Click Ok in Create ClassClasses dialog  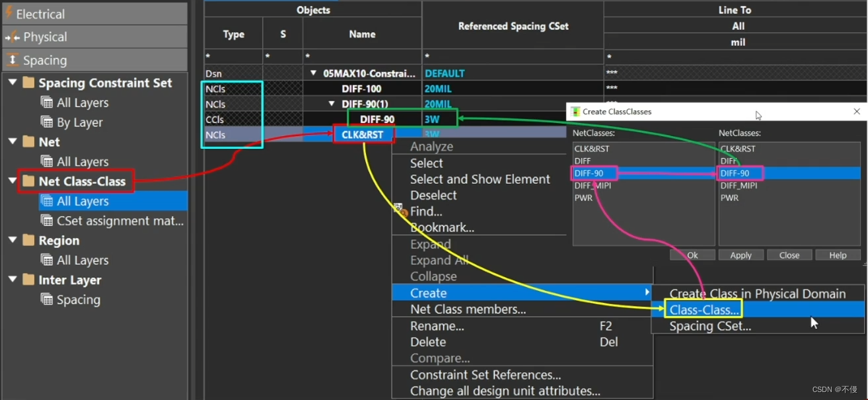pos(692,255)
